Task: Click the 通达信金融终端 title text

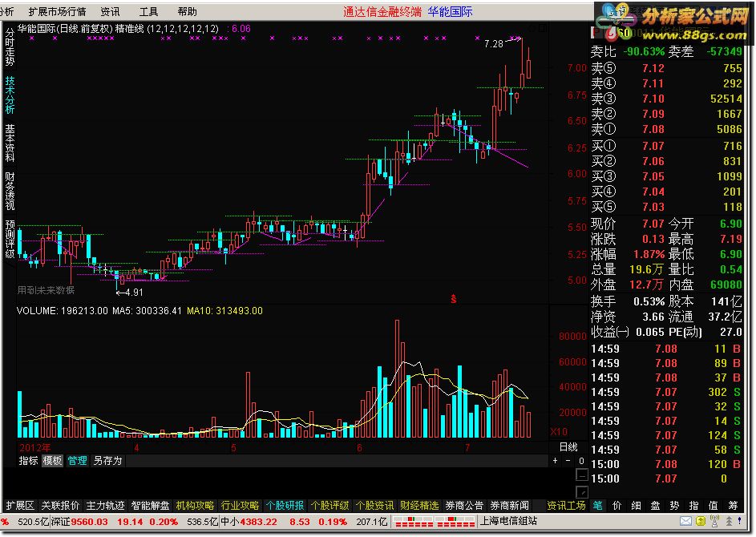Action: tap(382, 11)
